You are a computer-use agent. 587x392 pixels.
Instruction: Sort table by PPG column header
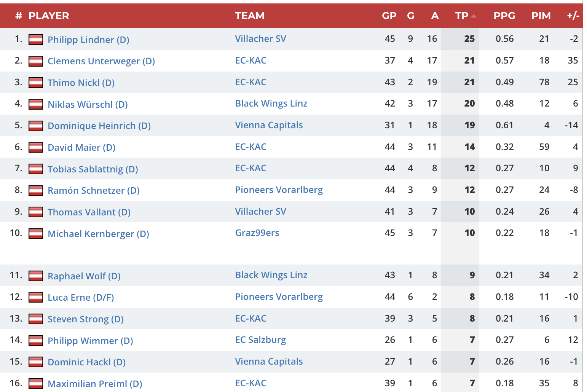(x=504, y=16)
